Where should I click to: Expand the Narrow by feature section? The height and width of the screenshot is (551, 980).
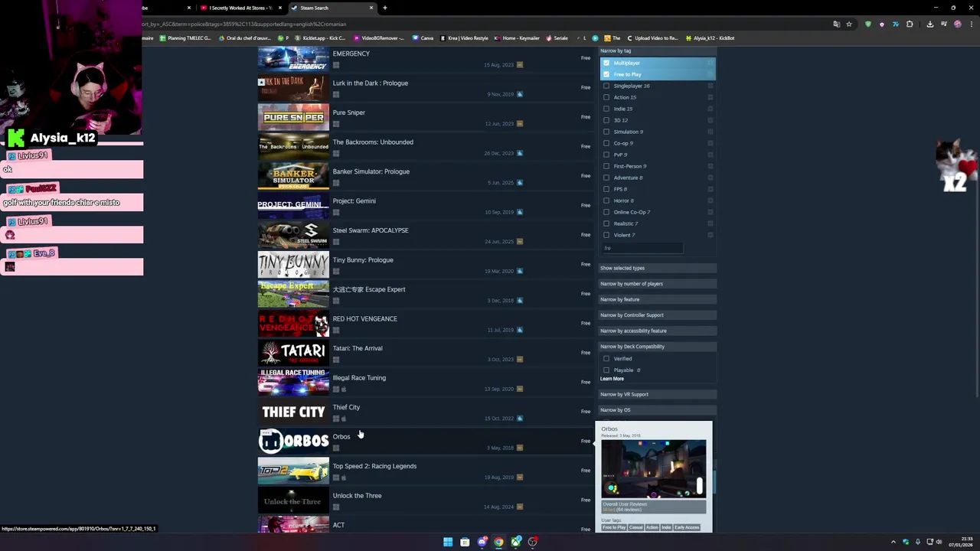coord(657,299)
